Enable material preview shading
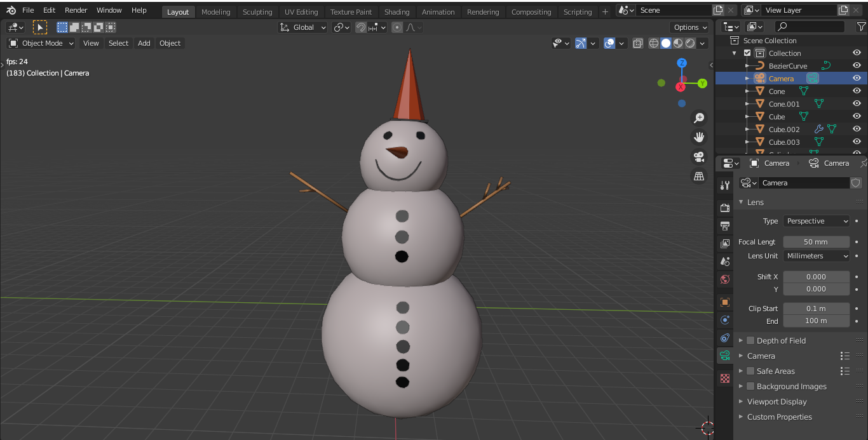868x440 pixels. [x=678, y=43]
